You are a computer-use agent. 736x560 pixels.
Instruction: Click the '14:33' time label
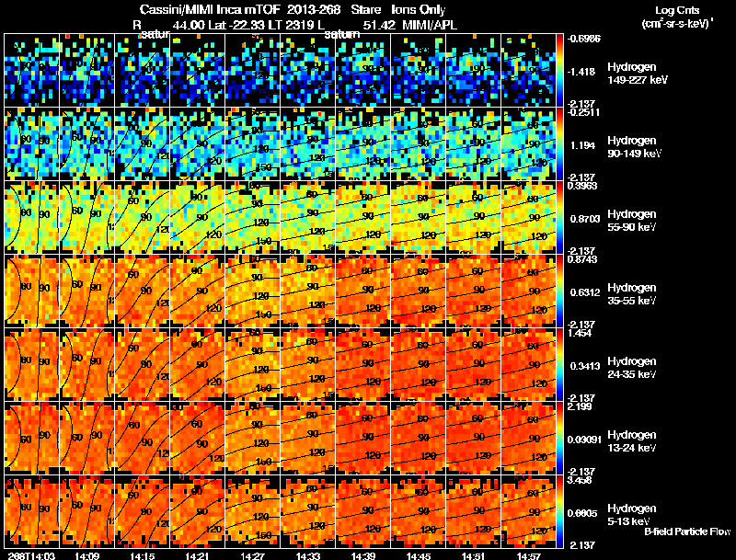(308, 556)
